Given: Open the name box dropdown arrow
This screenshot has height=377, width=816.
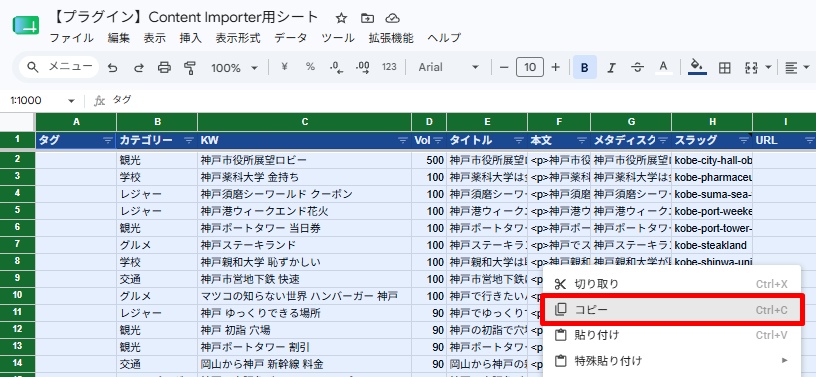Looking at the screenshot, I should coord(71,100).
